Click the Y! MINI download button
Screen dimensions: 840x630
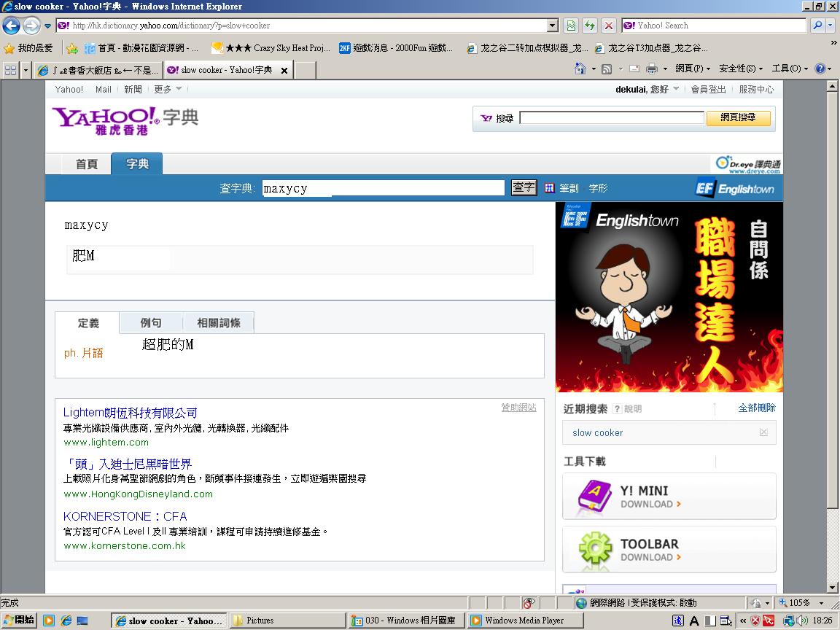pyautogui.click(x=669, y=496)
